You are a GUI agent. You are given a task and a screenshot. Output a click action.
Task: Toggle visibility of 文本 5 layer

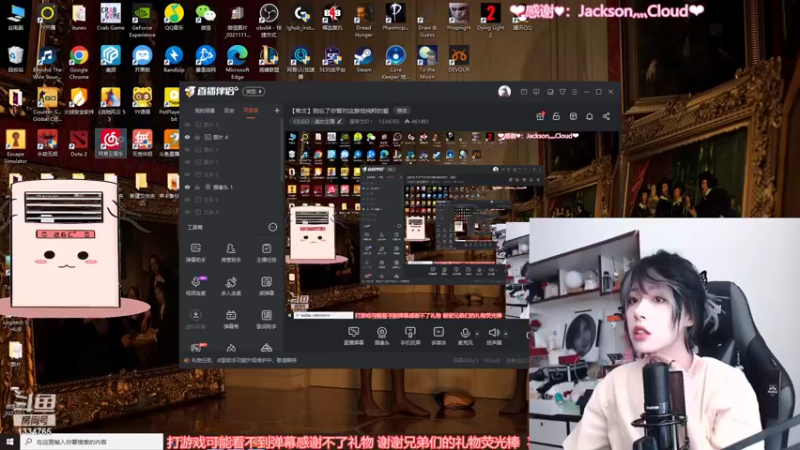click(187, 174)
